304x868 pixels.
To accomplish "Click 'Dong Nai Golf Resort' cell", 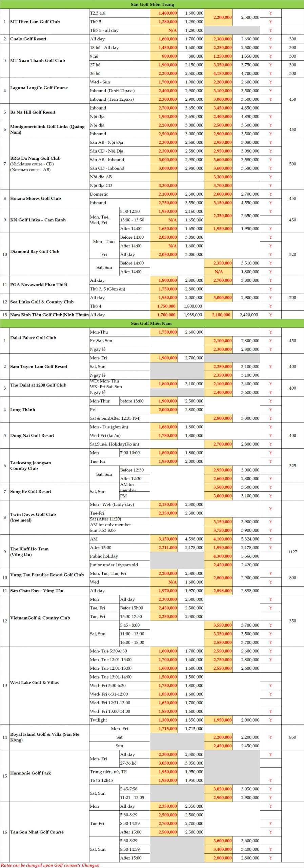I will tap(49, 435).
